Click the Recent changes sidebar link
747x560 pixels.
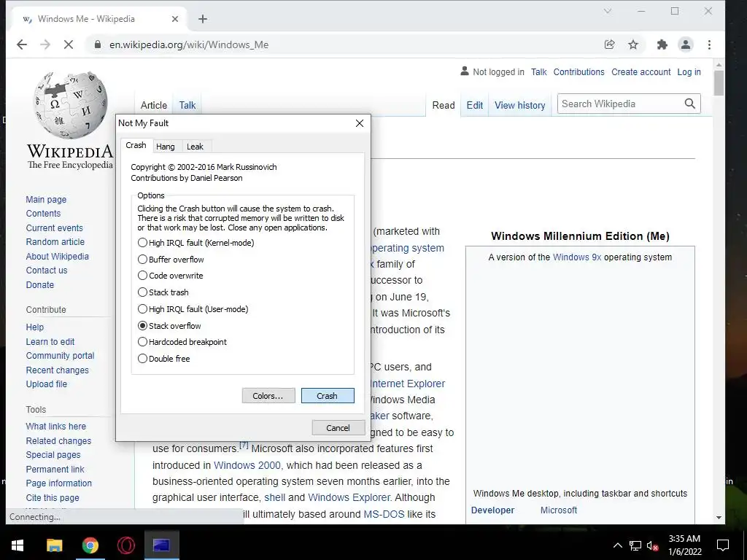click(57, 370)
